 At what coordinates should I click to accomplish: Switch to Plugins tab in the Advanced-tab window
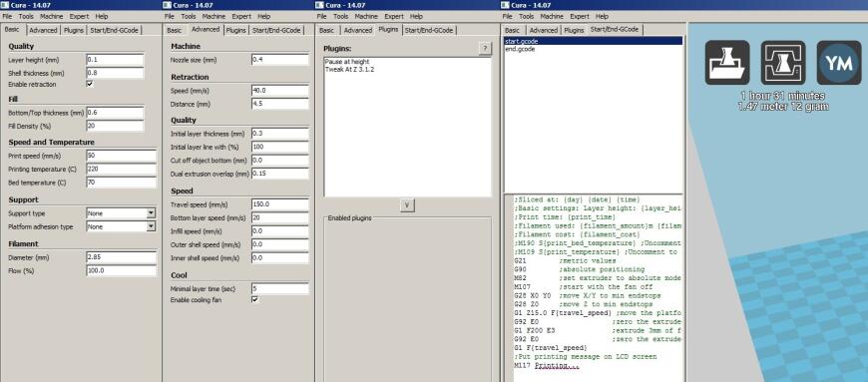tap(235, 31)
